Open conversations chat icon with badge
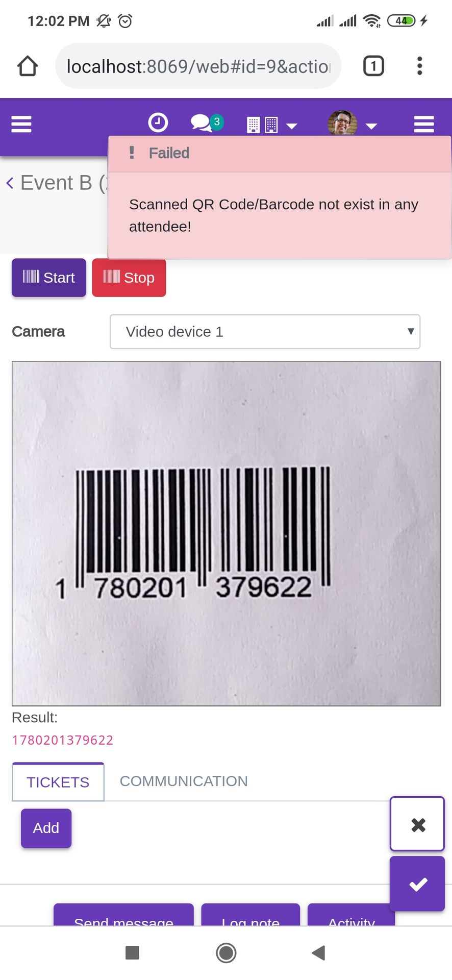 pyautogui.click(x=207, y=123)
